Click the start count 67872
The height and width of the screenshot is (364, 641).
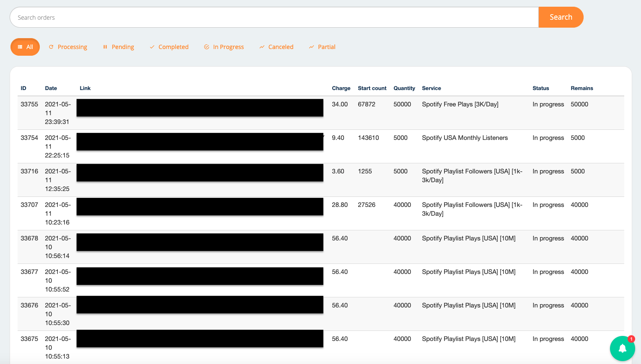click(367, 104)
